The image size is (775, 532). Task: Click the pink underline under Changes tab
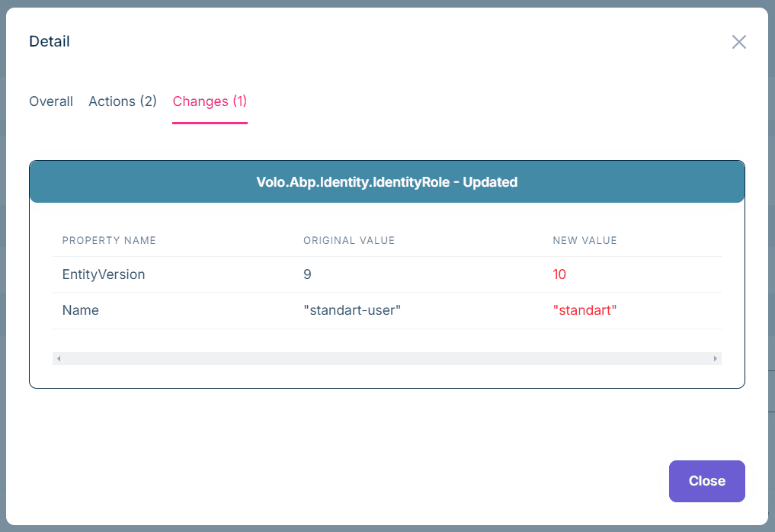(x=210, y=120)
